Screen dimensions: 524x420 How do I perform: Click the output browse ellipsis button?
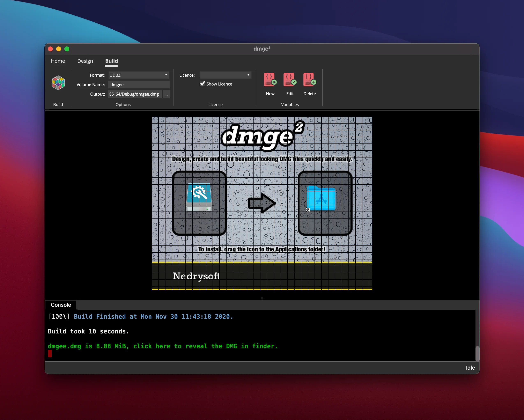[x=166, y=94]
